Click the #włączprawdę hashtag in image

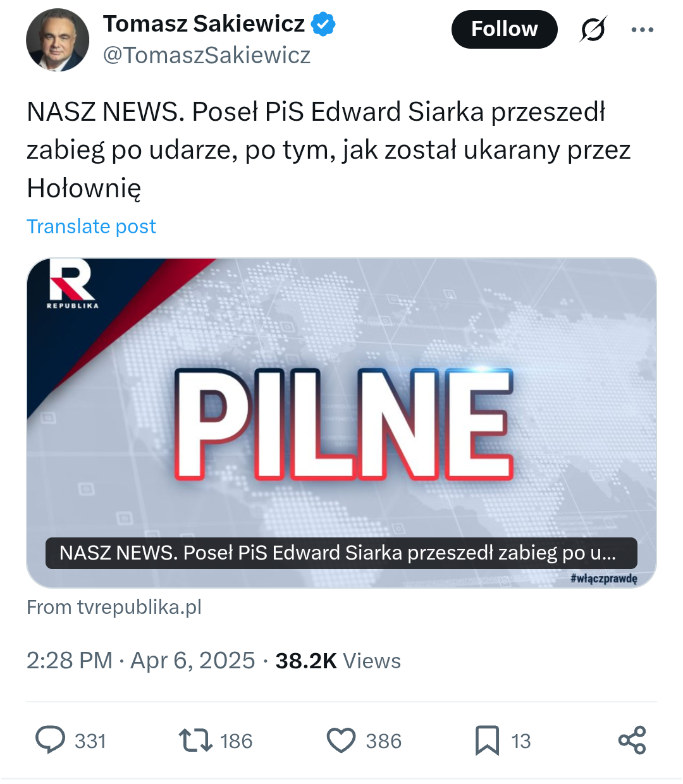[603, 578]
